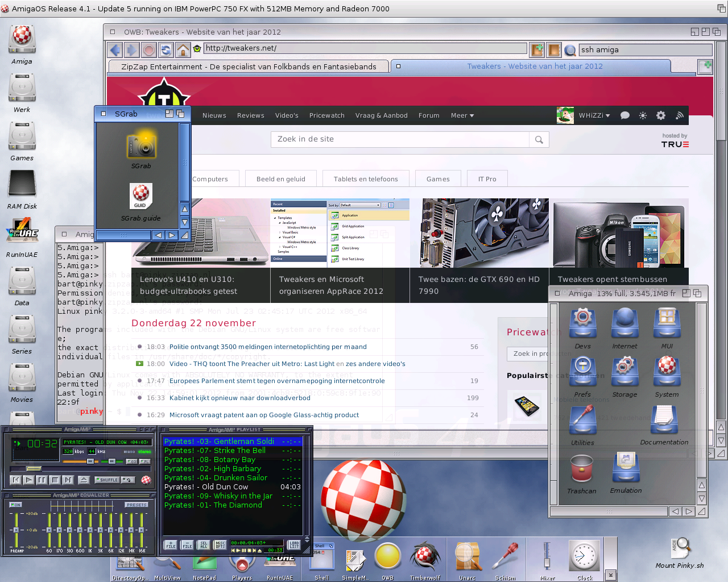Click the OWB URL address field
The height and width of the screenshot is (582, 728).
[365, 48]
